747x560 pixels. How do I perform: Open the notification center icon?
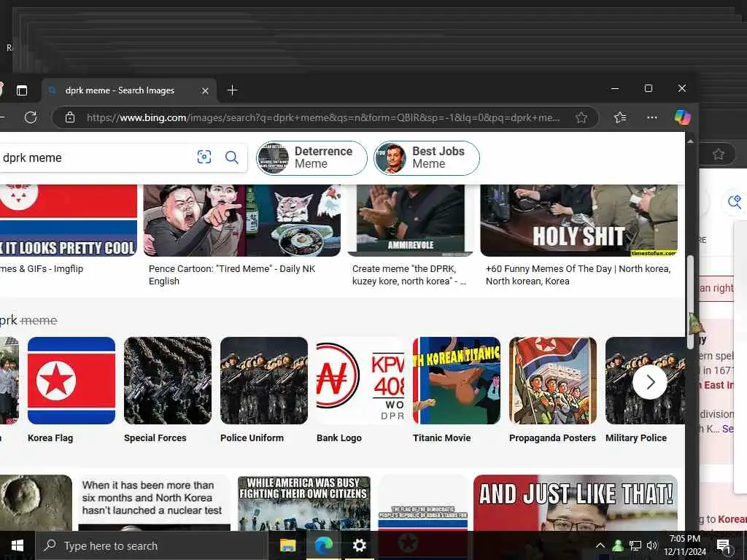[724, 545]
